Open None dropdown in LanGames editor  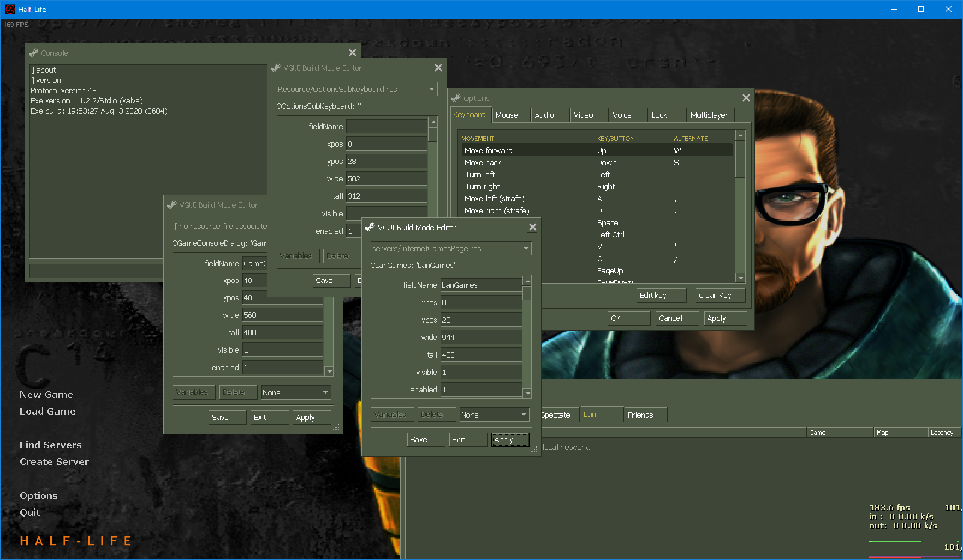[494, 415]
